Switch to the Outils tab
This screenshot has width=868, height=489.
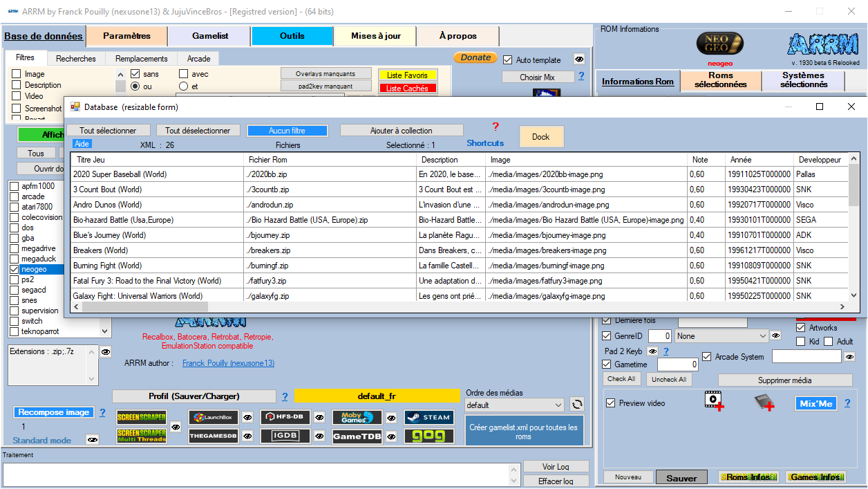pos(292,36)
